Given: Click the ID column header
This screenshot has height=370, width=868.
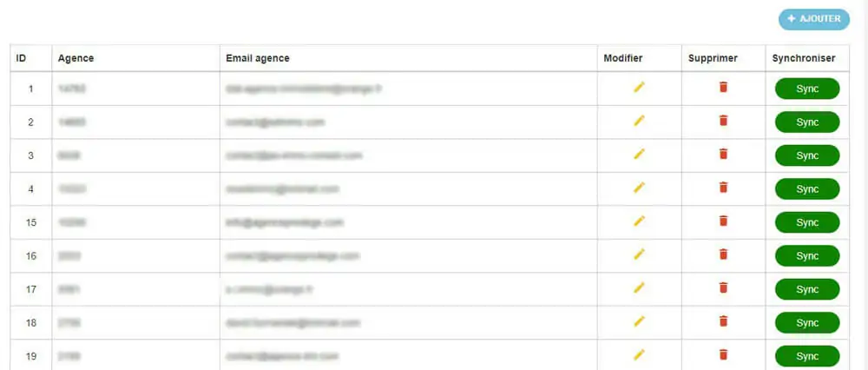Looking at the screenshot, I should [x=21, y=58].
